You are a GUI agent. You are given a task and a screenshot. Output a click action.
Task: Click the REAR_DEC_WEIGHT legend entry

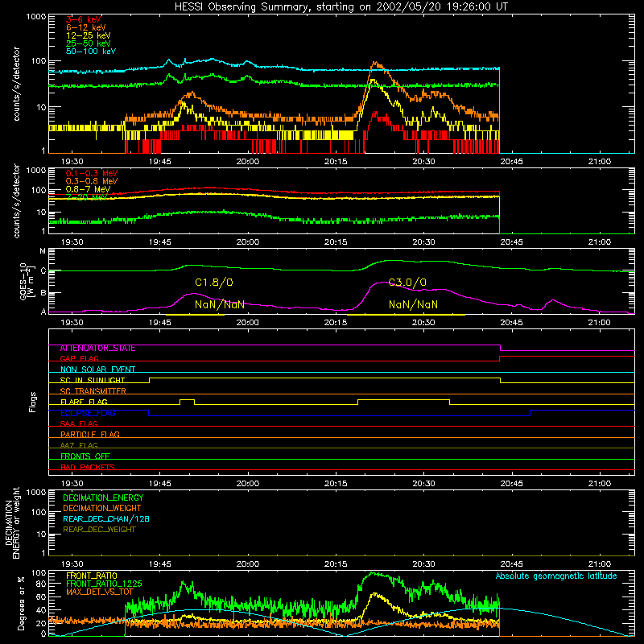click(99, 530)
